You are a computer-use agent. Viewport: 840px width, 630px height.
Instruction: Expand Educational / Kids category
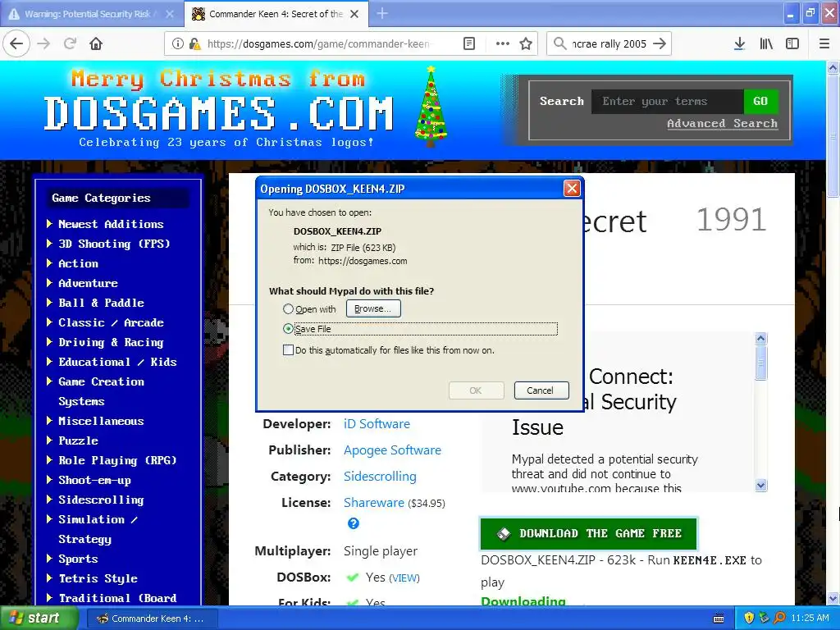50,362
